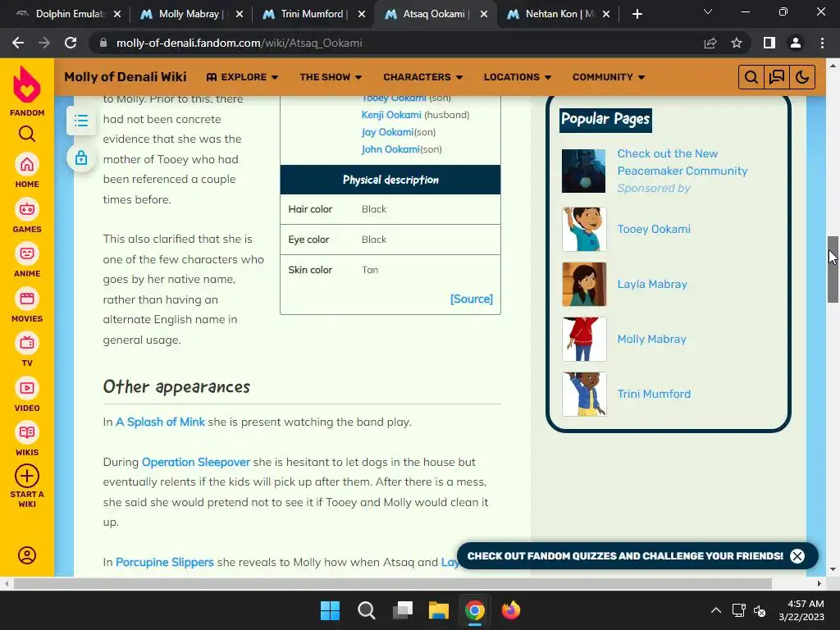
Task: Open A Splash of Mink episode link
Action: click(x=160, y=422)
